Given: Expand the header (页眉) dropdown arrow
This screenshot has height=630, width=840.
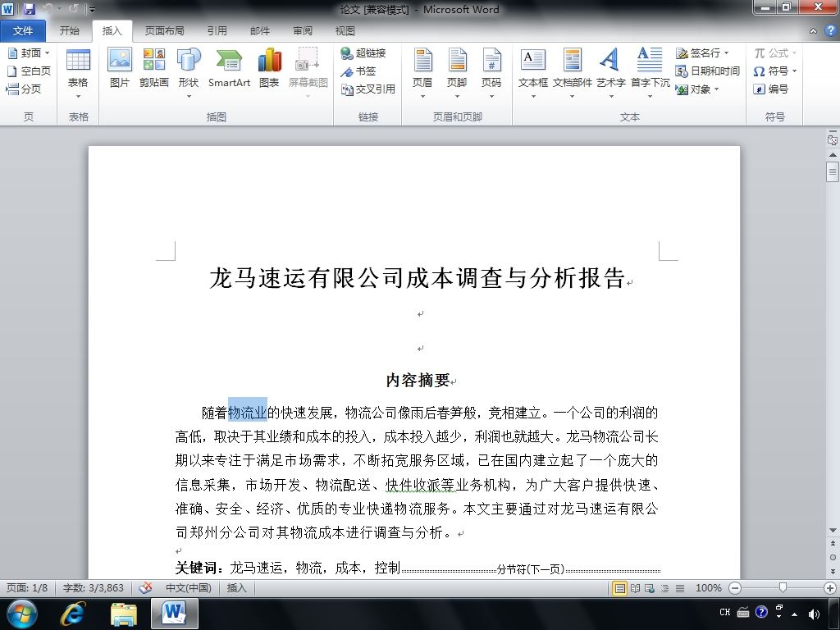Looking at the screenshot, I should coord(422,97).
